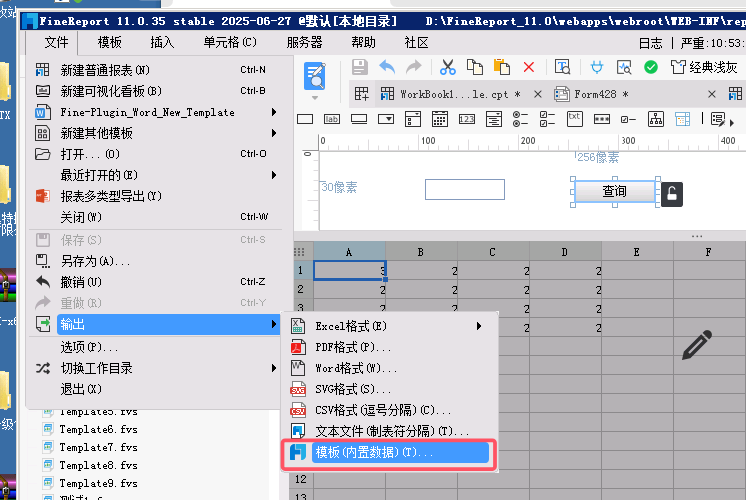The height and width of the screenshot is (500, 746).
Task: Switch to the Form428 tab
Action: (x=591, y=94)
